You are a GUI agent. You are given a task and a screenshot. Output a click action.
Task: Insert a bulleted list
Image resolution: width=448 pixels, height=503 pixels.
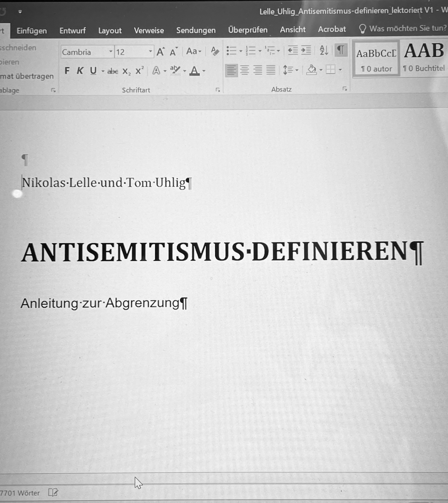pos(231,51)
